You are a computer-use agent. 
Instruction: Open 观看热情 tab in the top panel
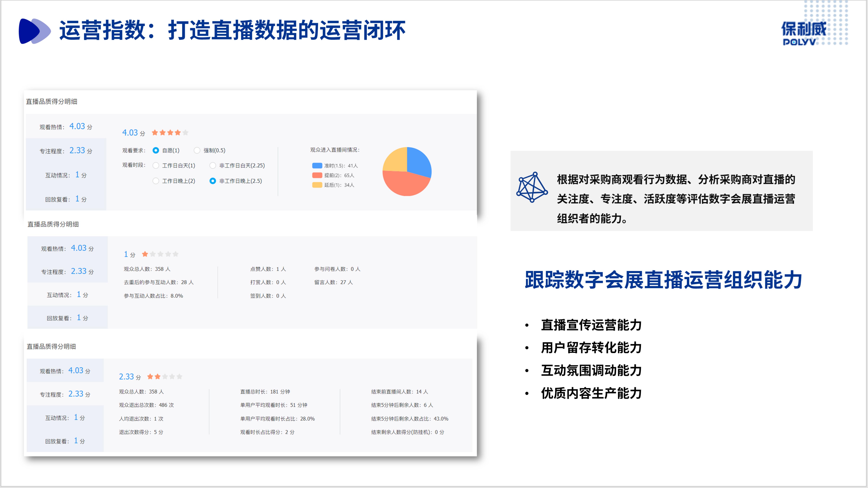coord(66,126)
